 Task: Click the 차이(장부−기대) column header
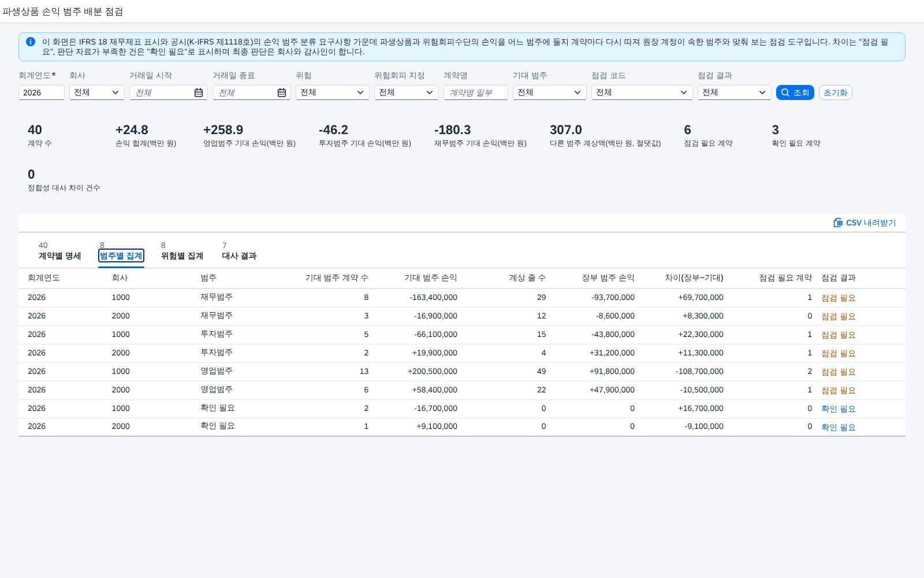pos(694,278)
